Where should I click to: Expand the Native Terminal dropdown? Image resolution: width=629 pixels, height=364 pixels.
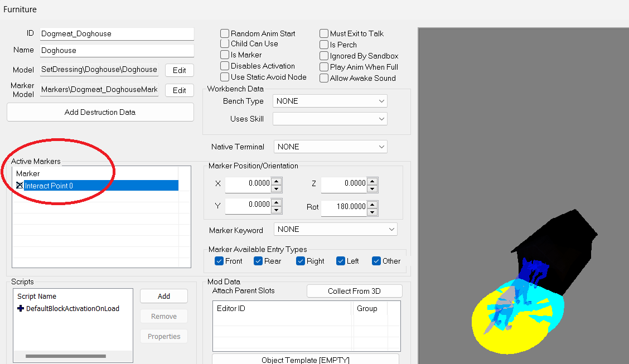point(330,147)
